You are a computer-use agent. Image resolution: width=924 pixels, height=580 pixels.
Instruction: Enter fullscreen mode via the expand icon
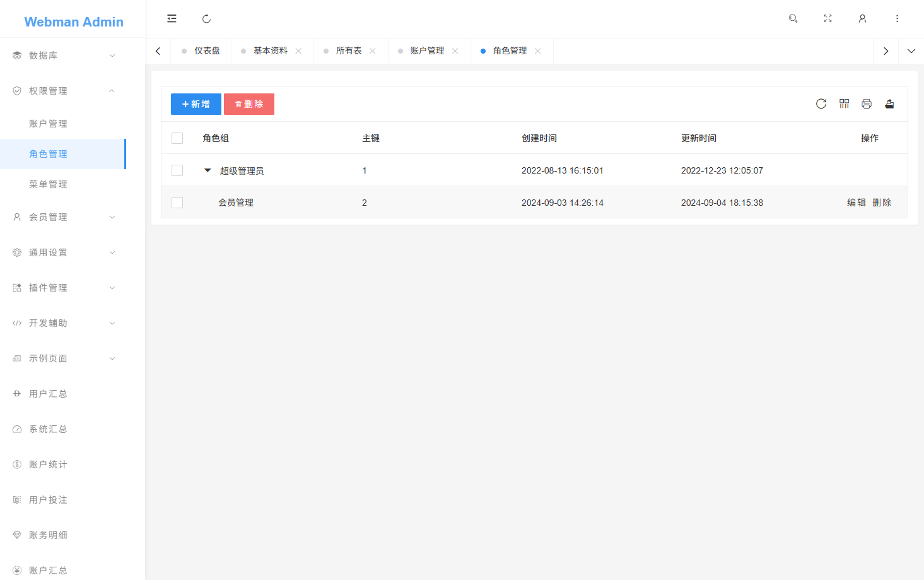point(828,18)
